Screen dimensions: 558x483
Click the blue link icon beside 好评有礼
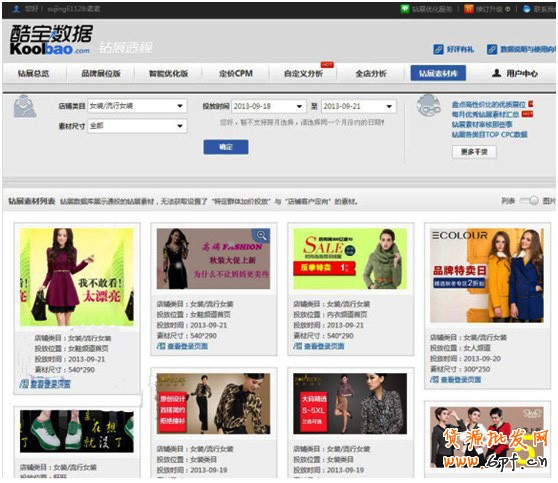(438, 49)
